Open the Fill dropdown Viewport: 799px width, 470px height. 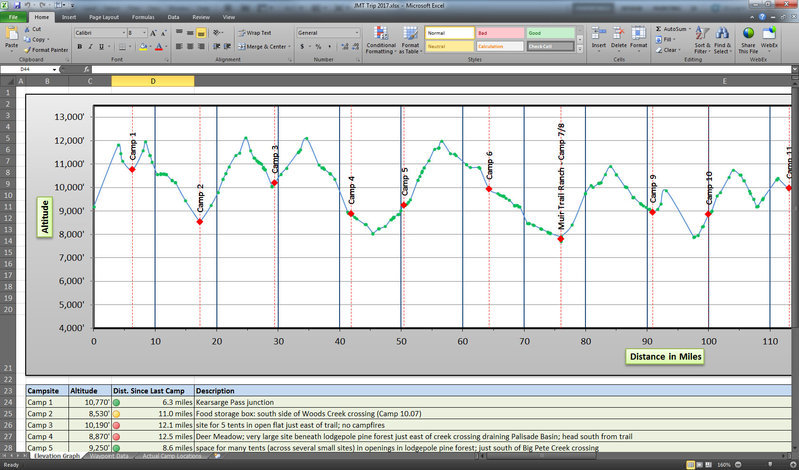pyautogui.click(x=665, y=39)
